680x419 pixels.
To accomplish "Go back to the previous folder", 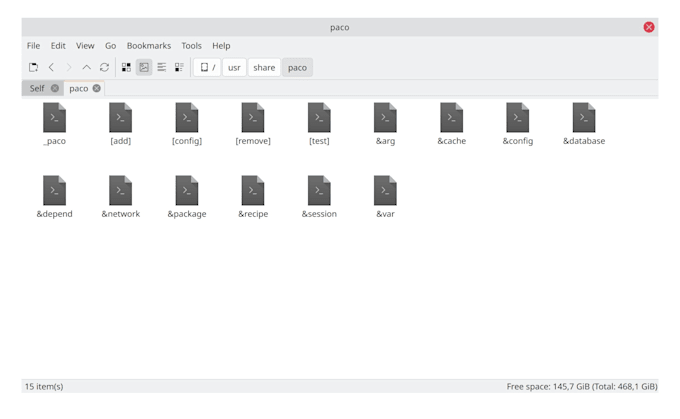I will (51, 67).
